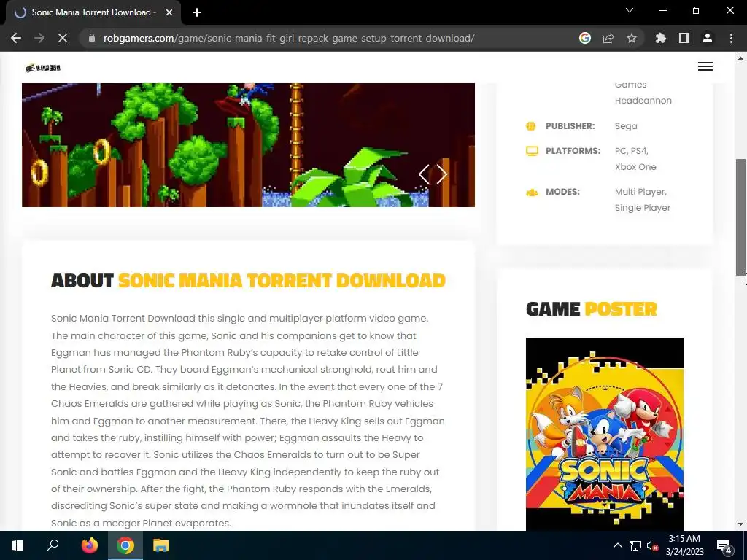The image size is (747, 560).
Task: Click the MODES: label
Action: [562, 192]
